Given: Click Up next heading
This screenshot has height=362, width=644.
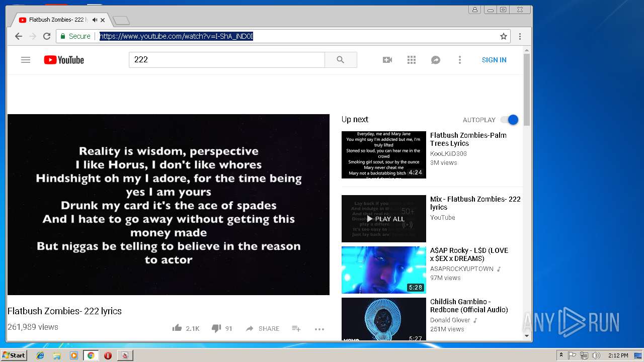Looking at the screenshot, I should pos(355,119).
